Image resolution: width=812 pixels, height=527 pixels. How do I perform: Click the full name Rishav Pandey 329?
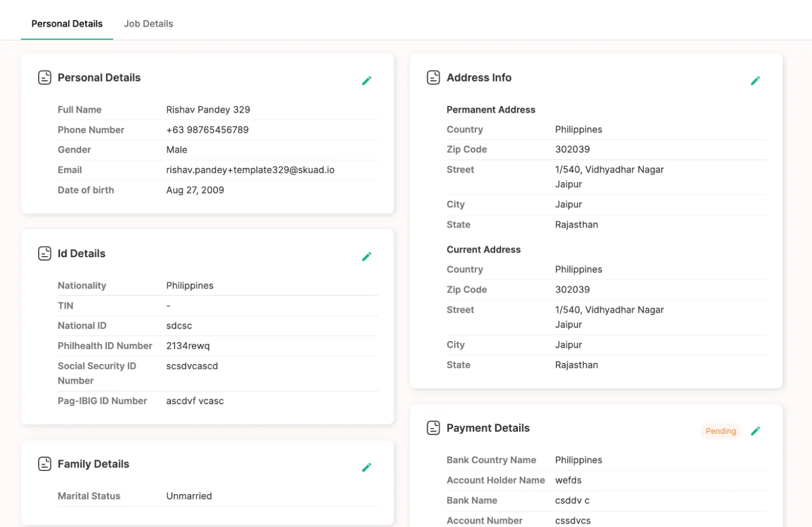[208, 110]
